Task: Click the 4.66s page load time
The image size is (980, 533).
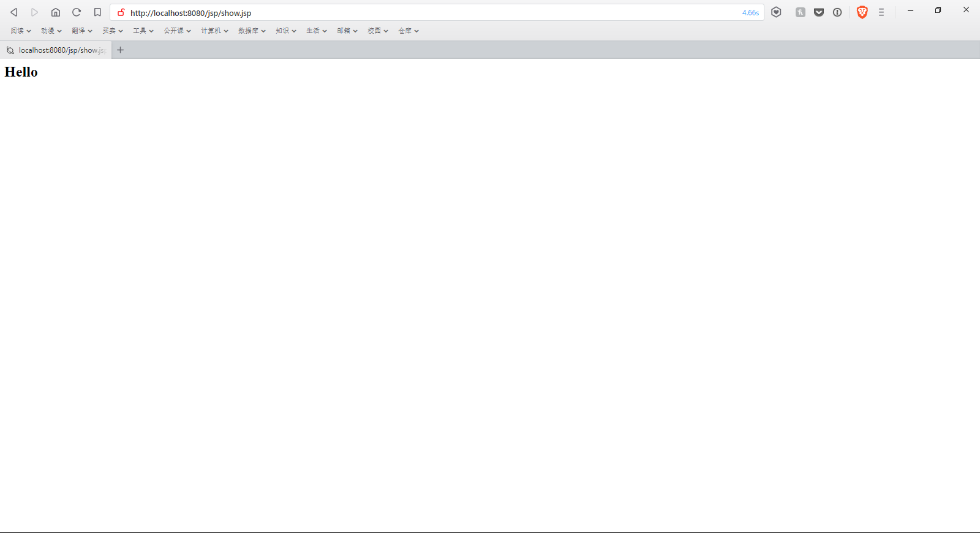Action: tap(750, 13)
